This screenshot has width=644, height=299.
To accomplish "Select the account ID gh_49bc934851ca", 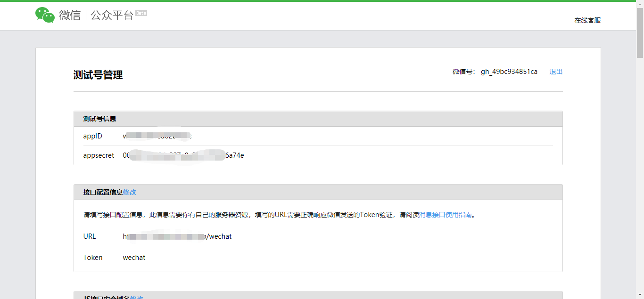I will point(509,72).
